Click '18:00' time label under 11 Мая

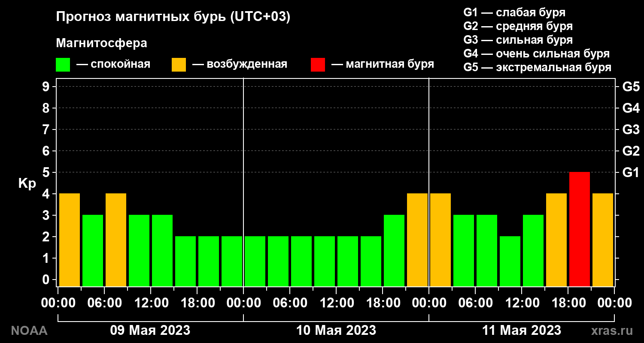coord(568,303)
